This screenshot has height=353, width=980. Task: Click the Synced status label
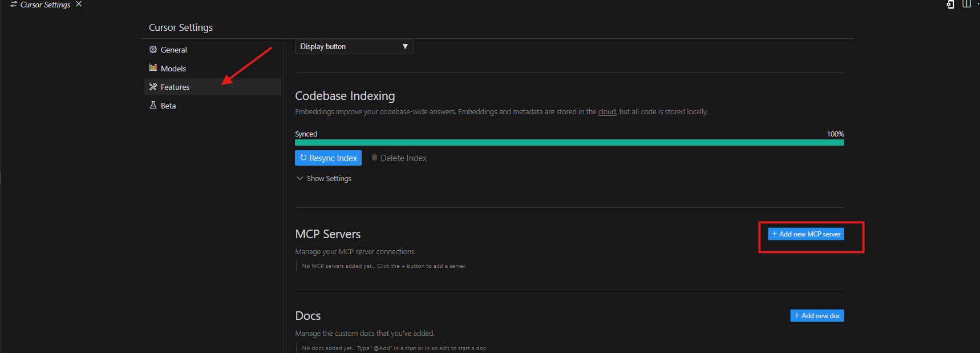pos(306,134)
